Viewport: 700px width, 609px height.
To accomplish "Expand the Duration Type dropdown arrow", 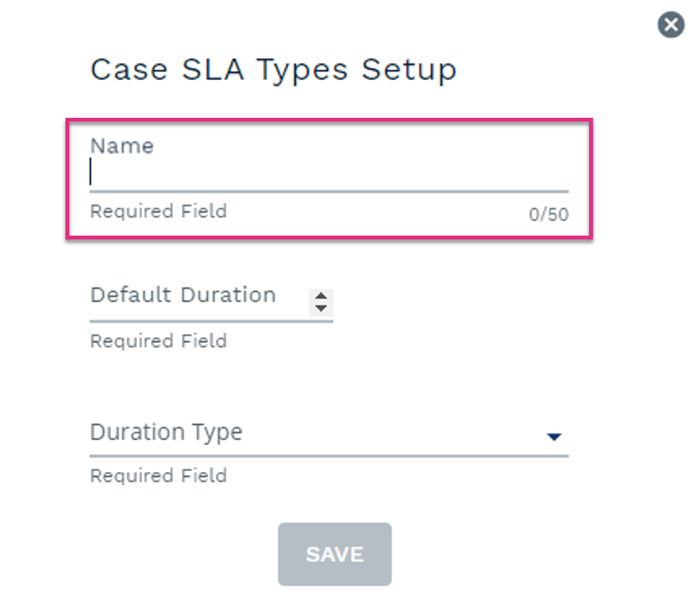I will 554,437.
